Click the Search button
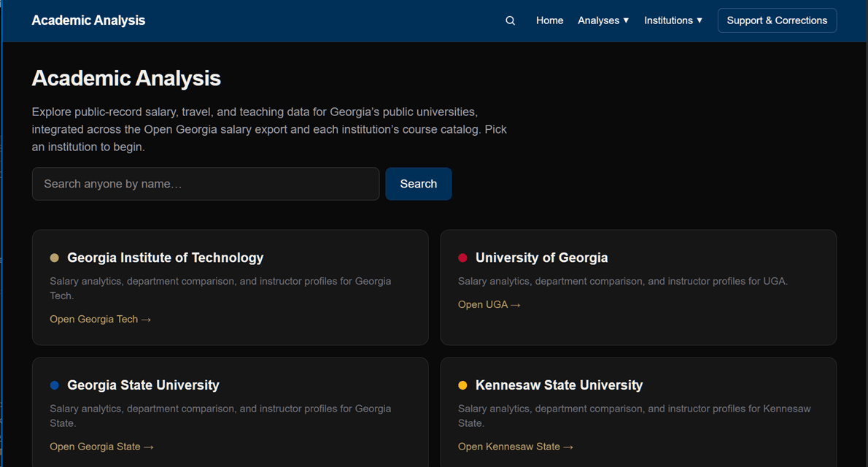Image resolution: width=868 pixels, height=467 pixels. 419,184
